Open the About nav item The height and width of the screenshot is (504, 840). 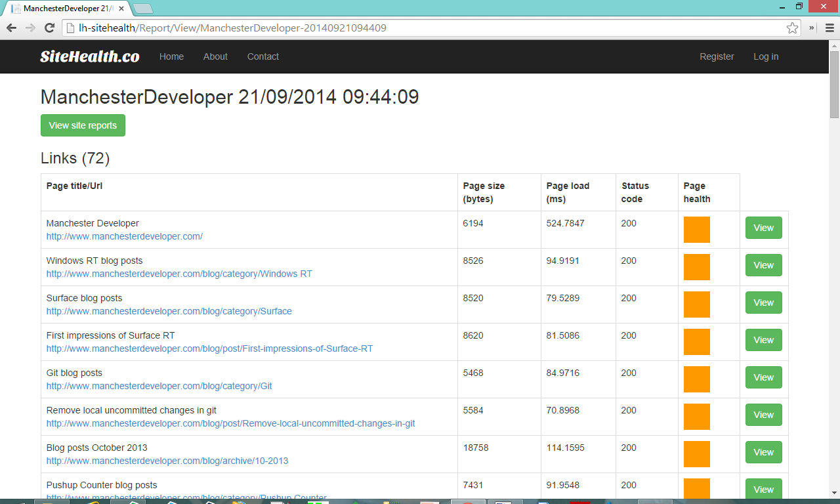215,56
